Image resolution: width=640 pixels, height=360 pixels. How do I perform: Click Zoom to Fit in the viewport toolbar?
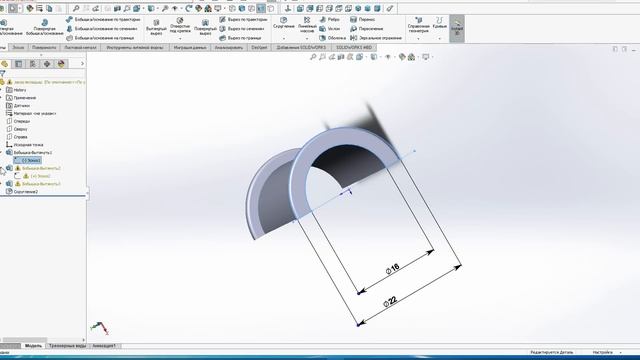pos(313,57)
